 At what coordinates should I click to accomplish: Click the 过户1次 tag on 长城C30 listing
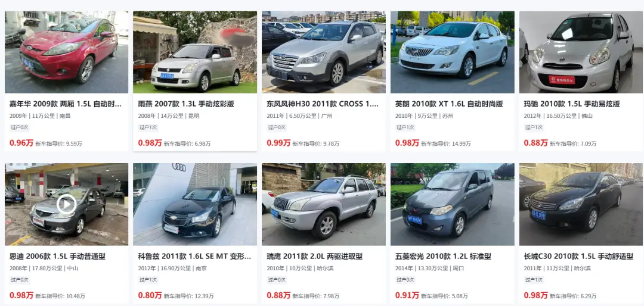pyautogui.click(x=534, y=280)
